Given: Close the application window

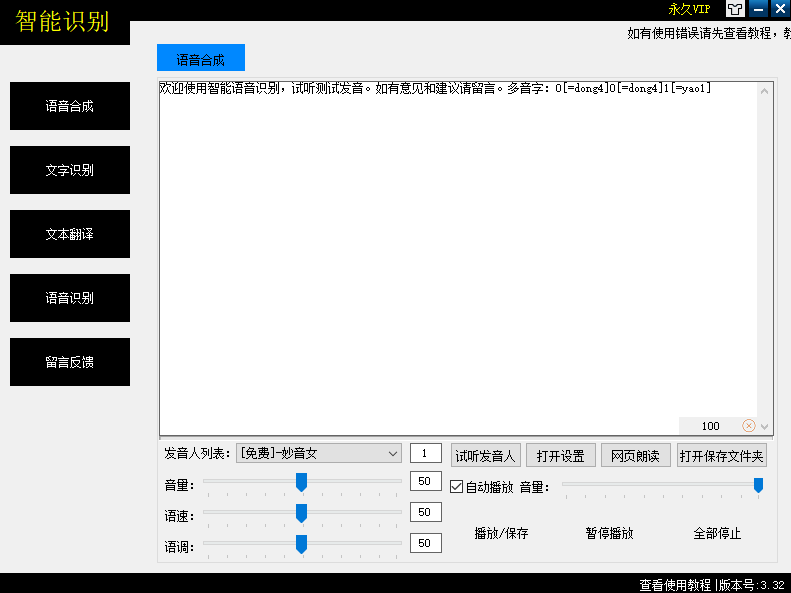Looking at the screenshot, I should click(780, 9).
